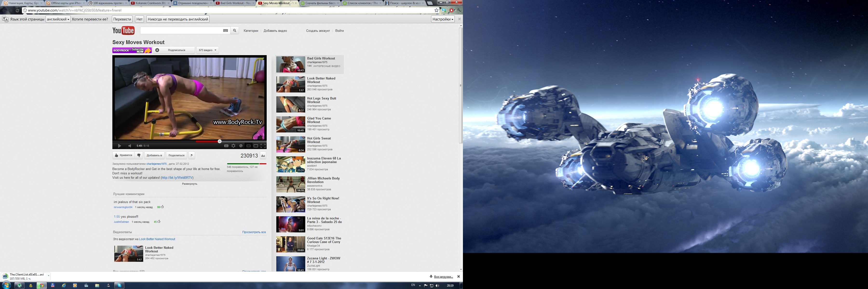This screenshot has width=868, height=289.
Task: Enter fullscreen from the player controls
Action: [x=263, y=146]
